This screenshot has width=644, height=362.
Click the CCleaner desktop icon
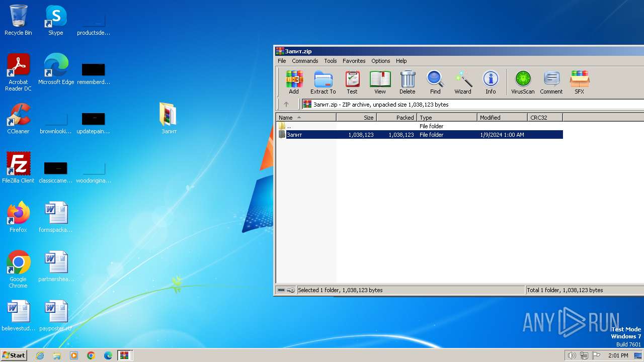(x=18, y=119)
